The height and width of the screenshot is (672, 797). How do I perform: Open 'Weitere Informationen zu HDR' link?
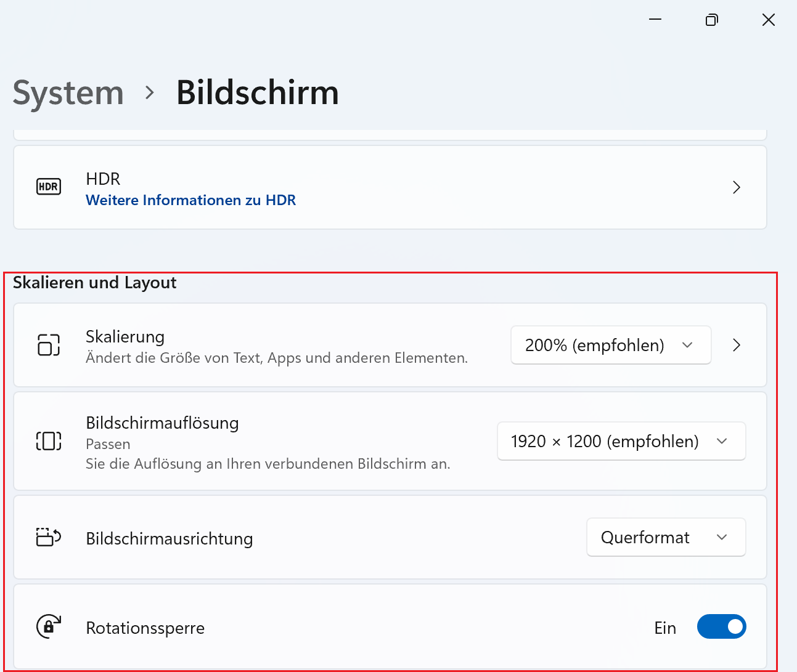click(x=190, y=200)
